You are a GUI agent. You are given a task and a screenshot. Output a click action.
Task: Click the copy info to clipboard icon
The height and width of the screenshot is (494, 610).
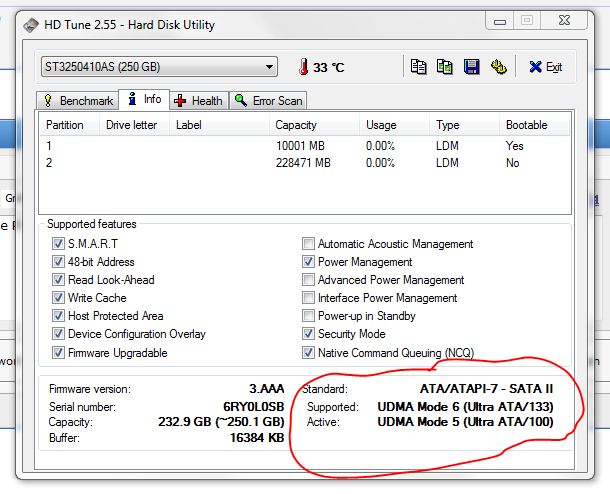click(x=418, y=67)
